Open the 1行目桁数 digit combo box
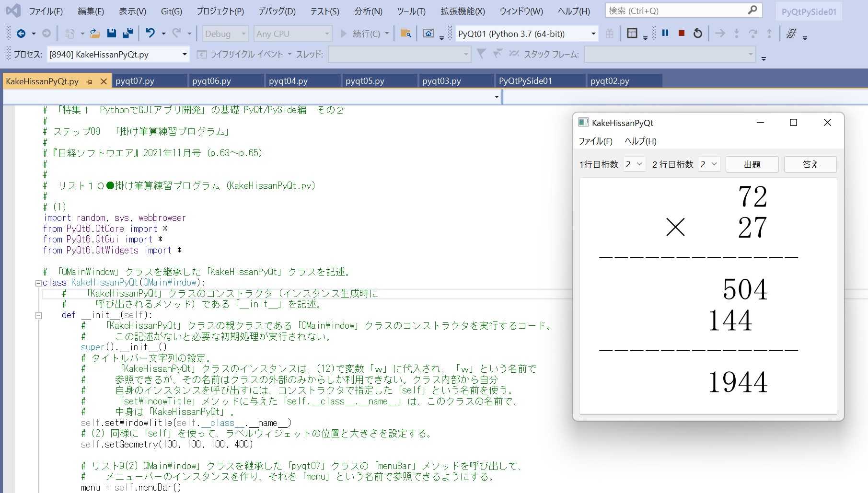Viewport: 868px width, 493px height. click(x=634, y=164)
